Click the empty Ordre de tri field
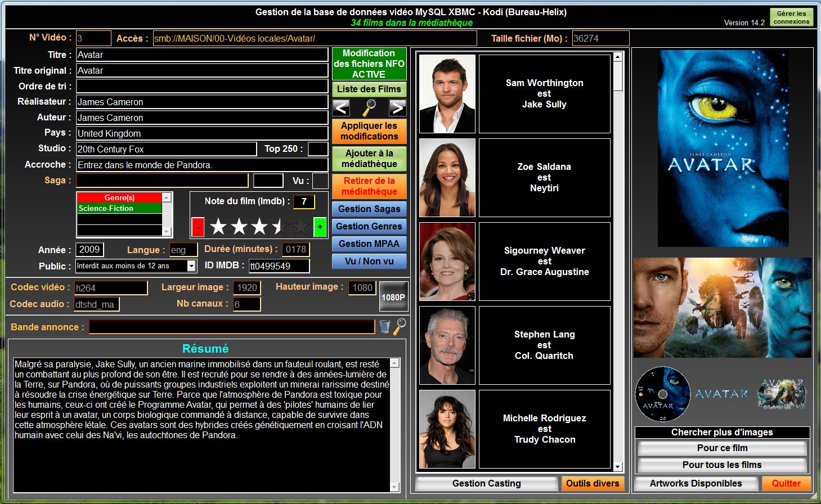Screen dimensions: 821x504 (x=202, y=86)
